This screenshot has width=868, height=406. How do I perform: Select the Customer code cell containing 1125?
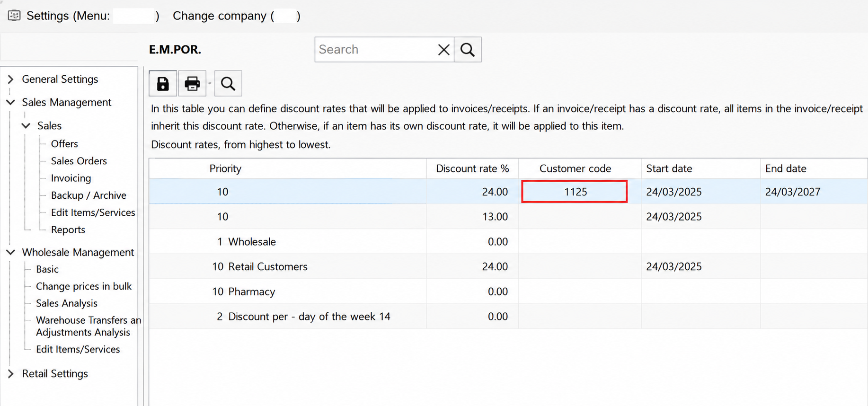click(x=575, y=192)
